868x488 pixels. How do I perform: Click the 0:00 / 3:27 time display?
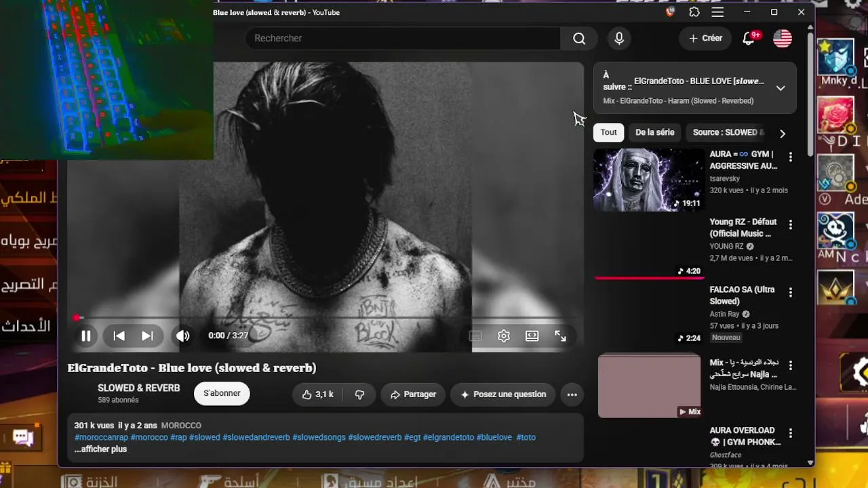point(228,335)
